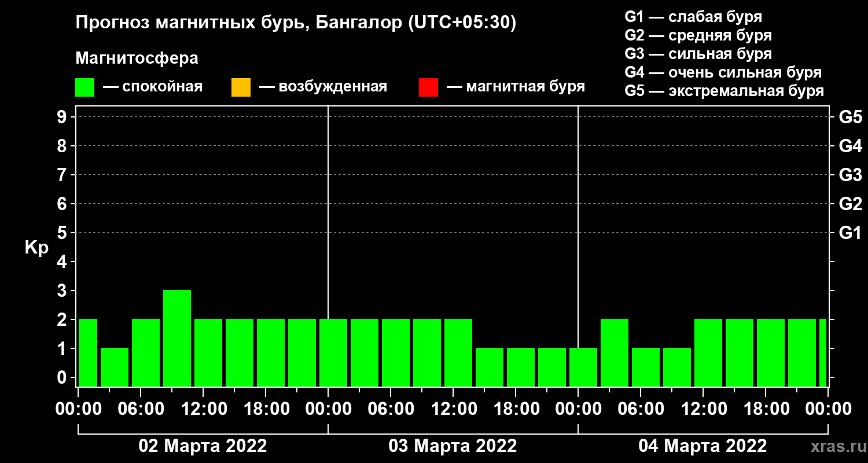
Task: Click the green 'спокойная' legend swatch
Action: point(84,87)
